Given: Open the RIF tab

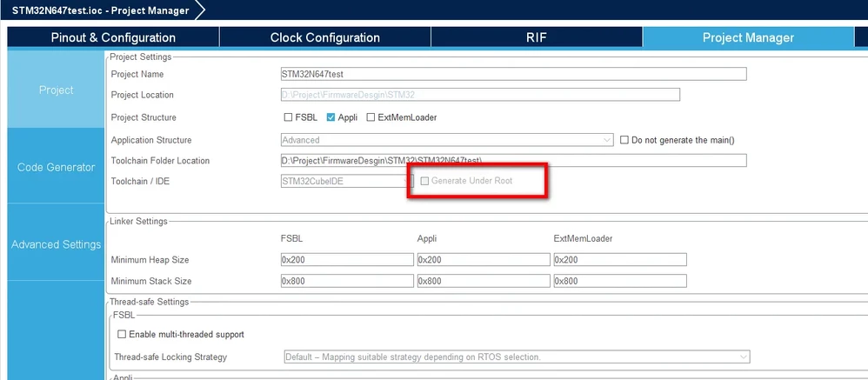Looking at the screenshot, I should point(537,37).
